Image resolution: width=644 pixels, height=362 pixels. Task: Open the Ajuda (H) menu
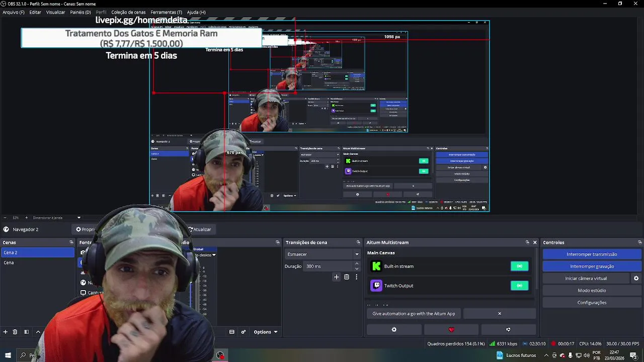(196, 12)
